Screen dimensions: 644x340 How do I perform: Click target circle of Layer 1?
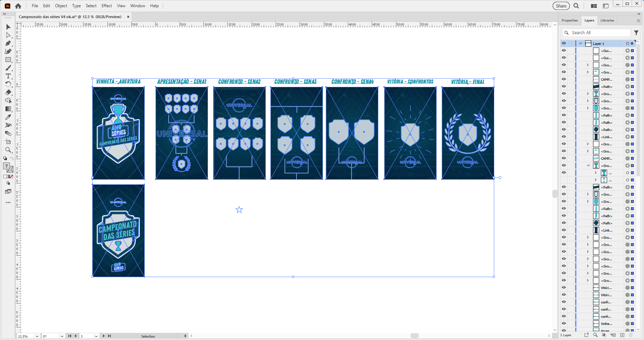coord(628,43)
